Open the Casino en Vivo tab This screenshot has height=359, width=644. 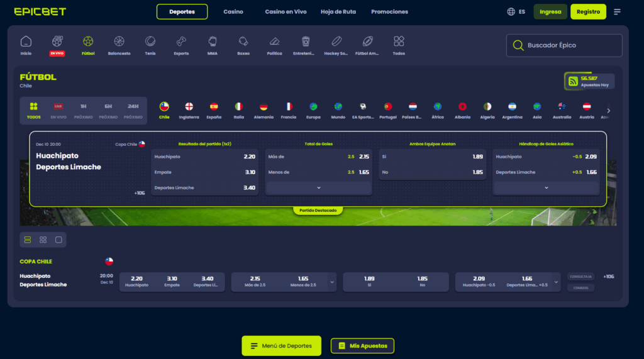click(x=286, y=11)
